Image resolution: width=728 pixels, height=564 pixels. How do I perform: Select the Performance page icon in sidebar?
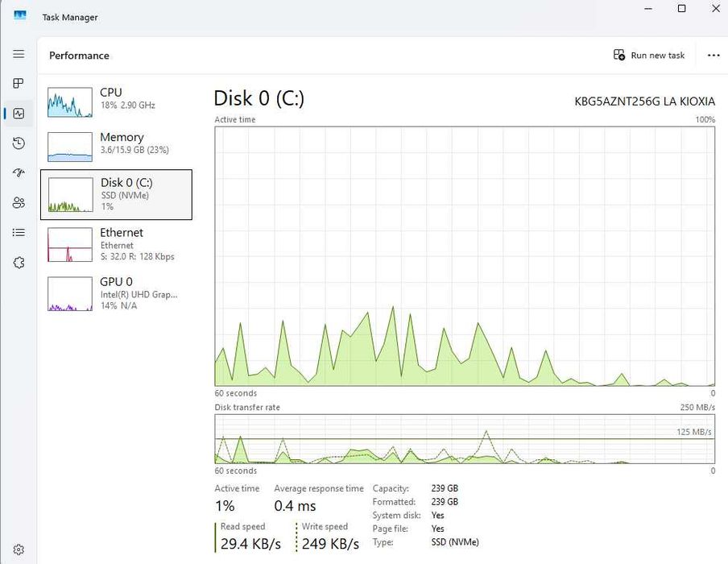(x=19, y=114)
